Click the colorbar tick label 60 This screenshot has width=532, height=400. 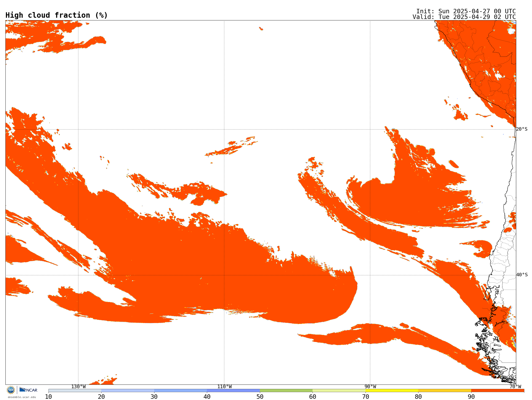tap(313, 397)
